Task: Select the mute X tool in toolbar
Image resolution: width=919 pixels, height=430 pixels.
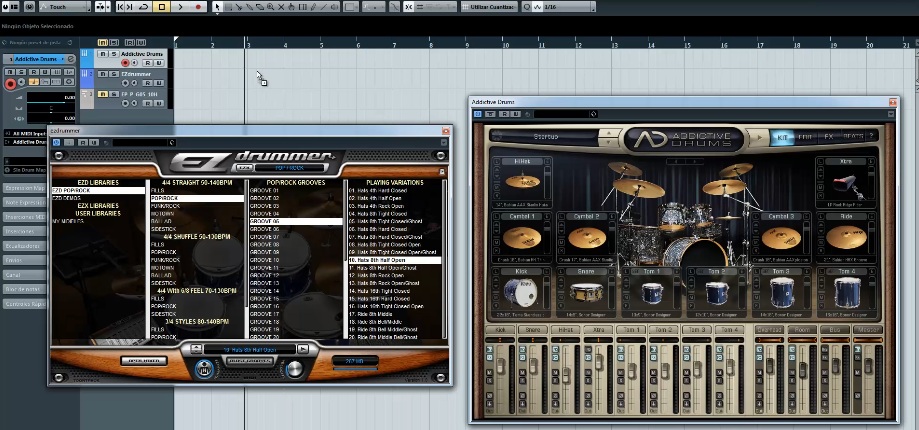Action: point(281,7)
